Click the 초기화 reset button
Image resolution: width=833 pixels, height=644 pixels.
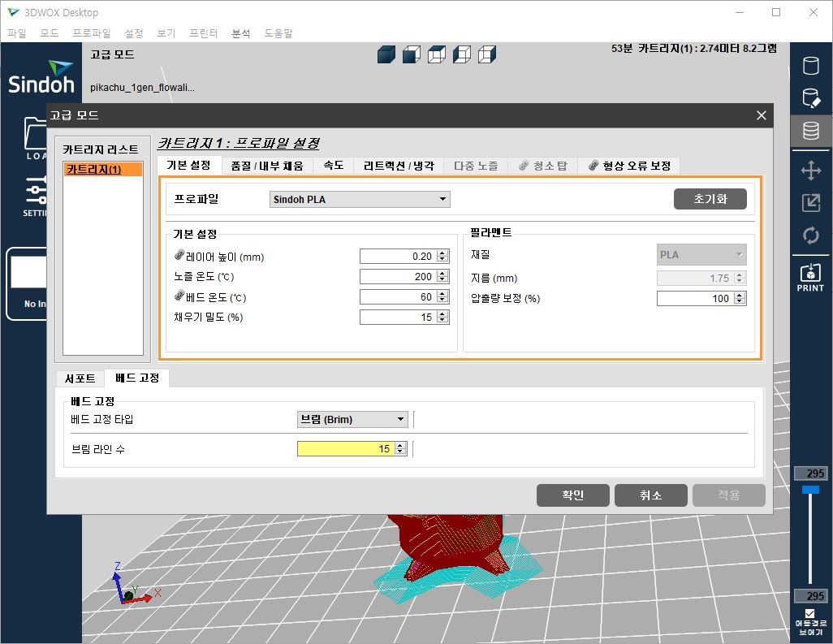pos(710,199)
